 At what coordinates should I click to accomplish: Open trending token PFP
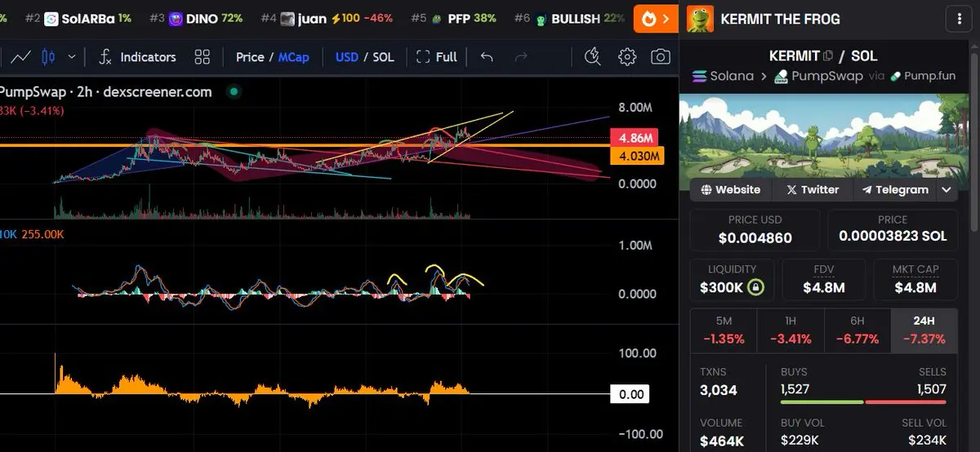pos(453,18)
